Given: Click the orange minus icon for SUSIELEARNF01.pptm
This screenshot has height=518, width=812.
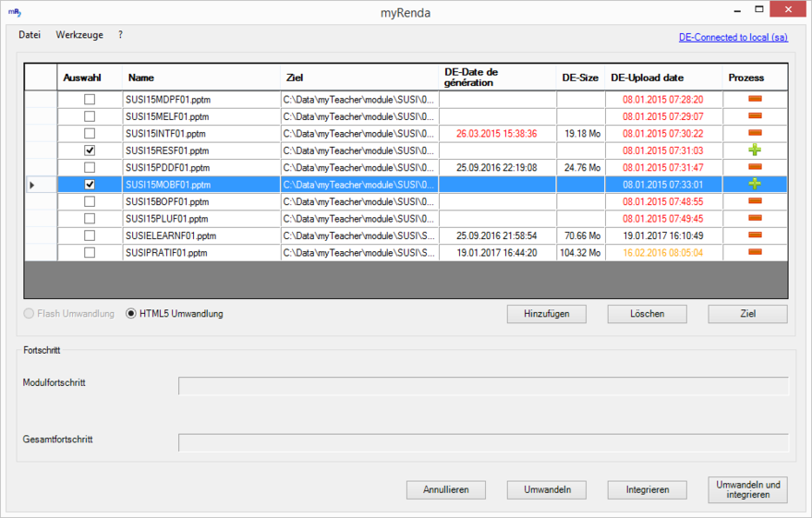Looking at the screenshot, I should pos(755,235).
